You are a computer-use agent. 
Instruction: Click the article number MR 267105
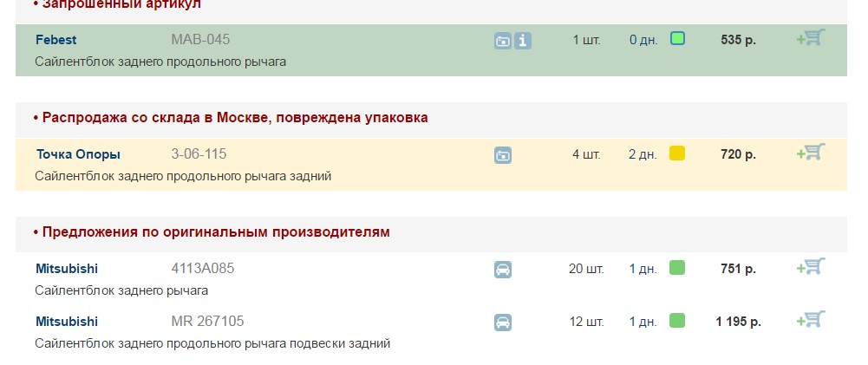tap(207, 322)
